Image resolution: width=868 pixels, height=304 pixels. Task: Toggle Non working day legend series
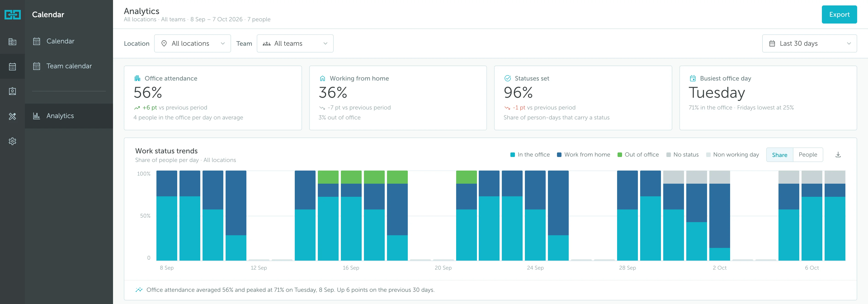(x=732, y=155)
